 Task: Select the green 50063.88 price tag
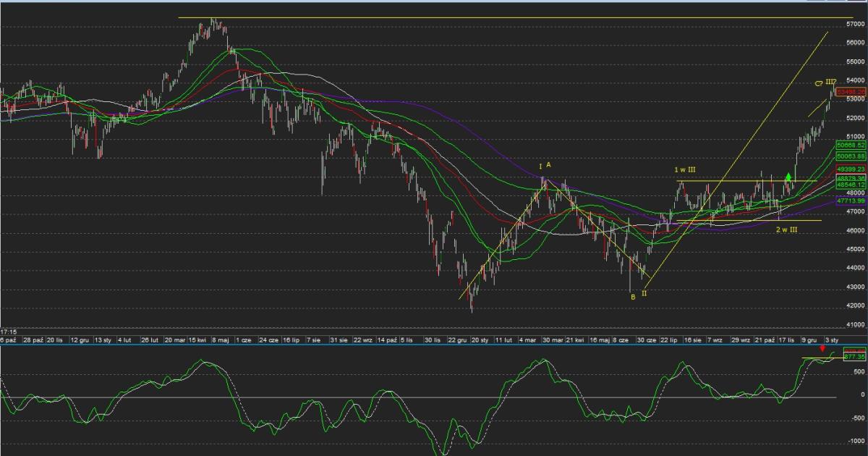pyautogui.click(x=851, y=156)
